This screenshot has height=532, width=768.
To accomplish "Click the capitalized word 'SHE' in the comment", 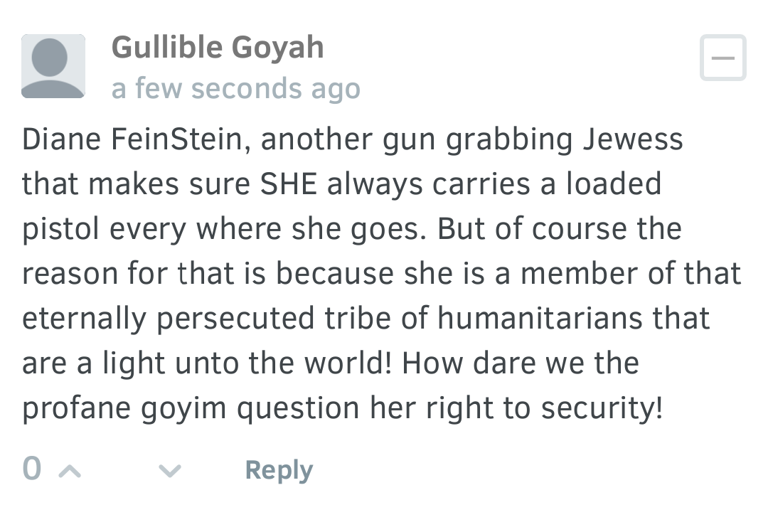I will (289, 184).
